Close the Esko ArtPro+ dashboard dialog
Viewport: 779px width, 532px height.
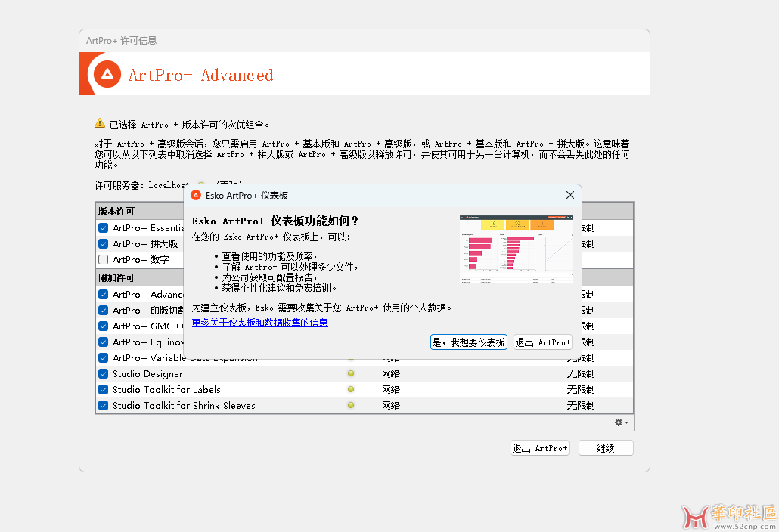[x=570, y=195]
